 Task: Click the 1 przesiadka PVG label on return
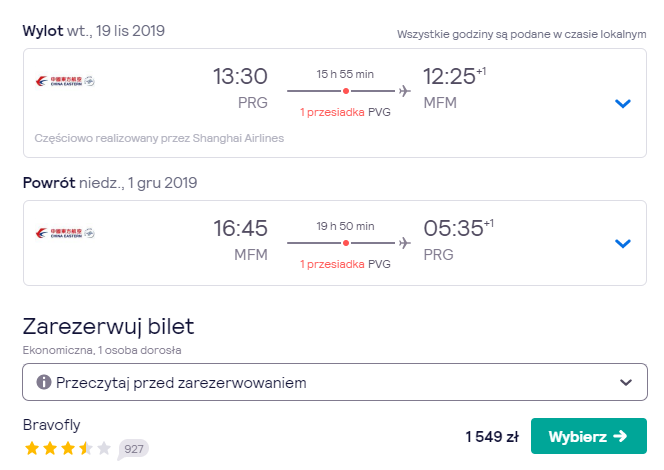(345, 264)
